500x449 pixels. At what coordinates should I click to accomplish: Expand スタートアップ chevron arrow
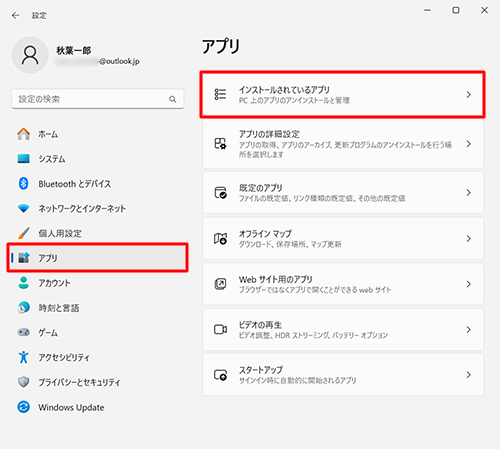click(x=468, y=375)
